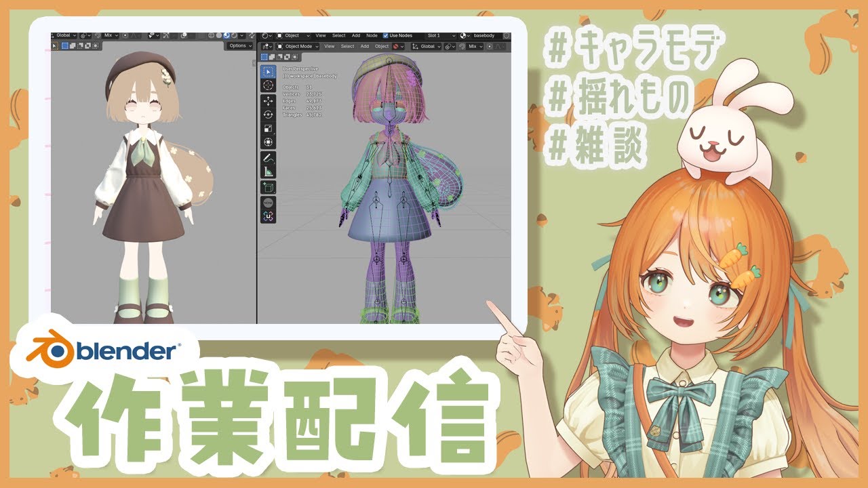Image resolution: width=868 pixels, height=488 pixels.
Task: Toggle the fake user shield icon
Action: [507, 35]
